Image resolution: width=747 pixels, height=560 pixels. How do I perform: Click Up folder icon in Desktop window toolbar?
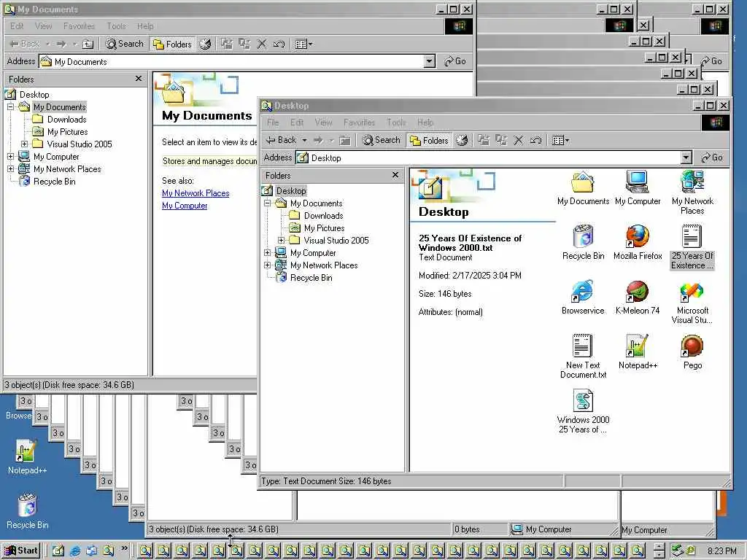click(x=345, y=140)
